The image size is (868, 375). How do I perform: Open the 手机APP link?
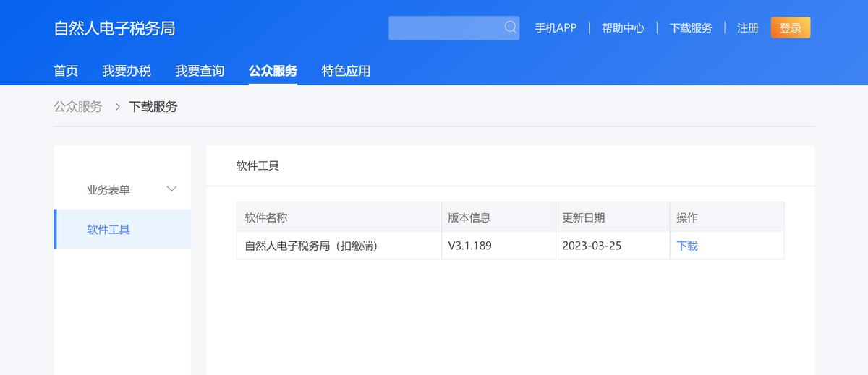point(556,28)
